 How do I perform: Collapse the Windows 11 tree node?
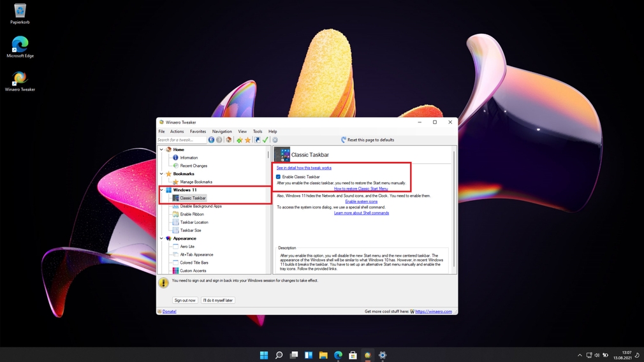161,190
